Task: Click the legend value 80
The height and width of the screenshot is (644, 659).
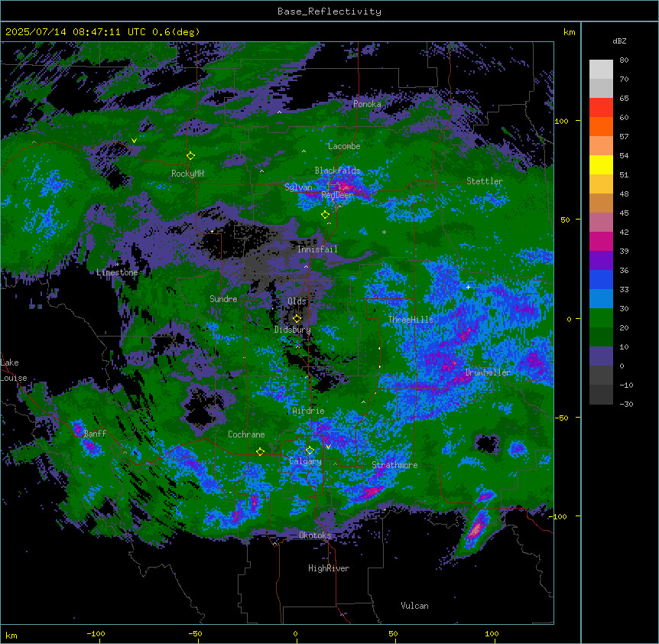Action: click(624, 60)
